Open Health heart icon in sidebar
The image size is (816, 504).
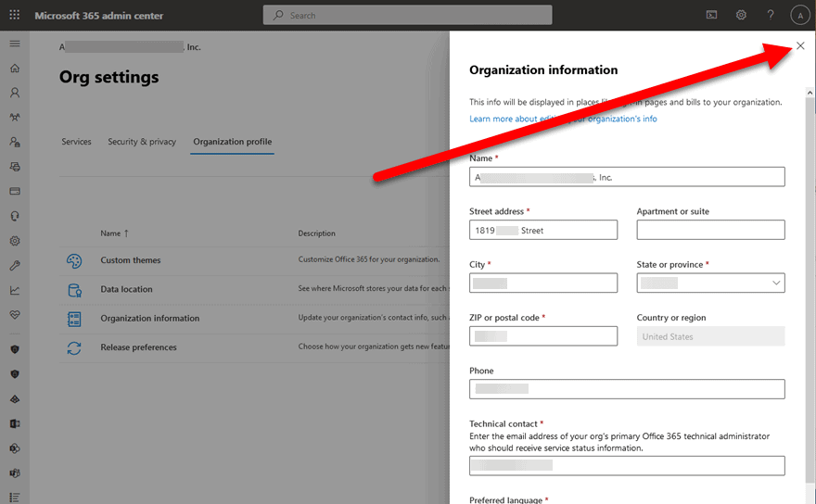coord(15,315)
